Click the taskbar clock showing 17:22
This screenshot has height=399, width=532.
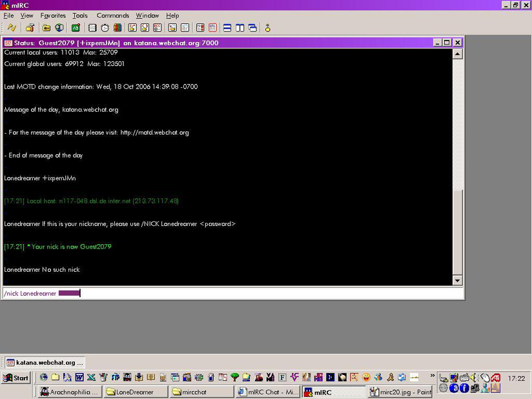click(x=517, y=378)
